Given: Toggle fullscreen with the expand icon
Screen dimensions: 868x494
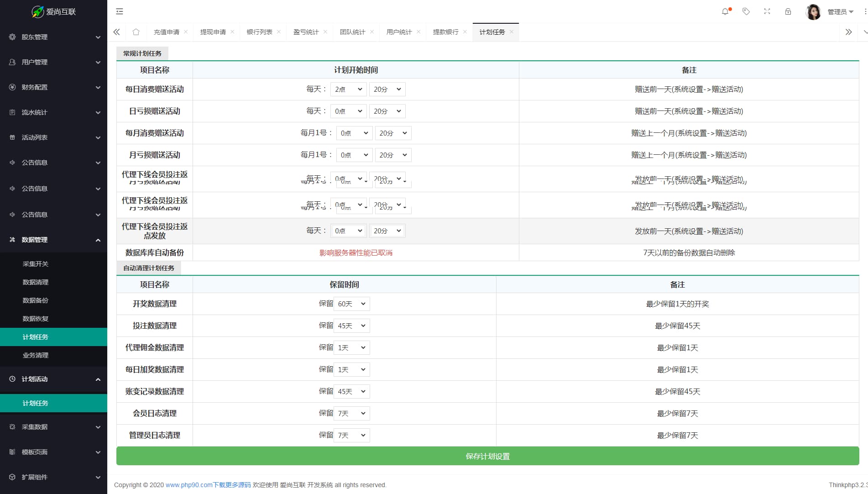Looking at the screenshot, I should tap(767, 11).
